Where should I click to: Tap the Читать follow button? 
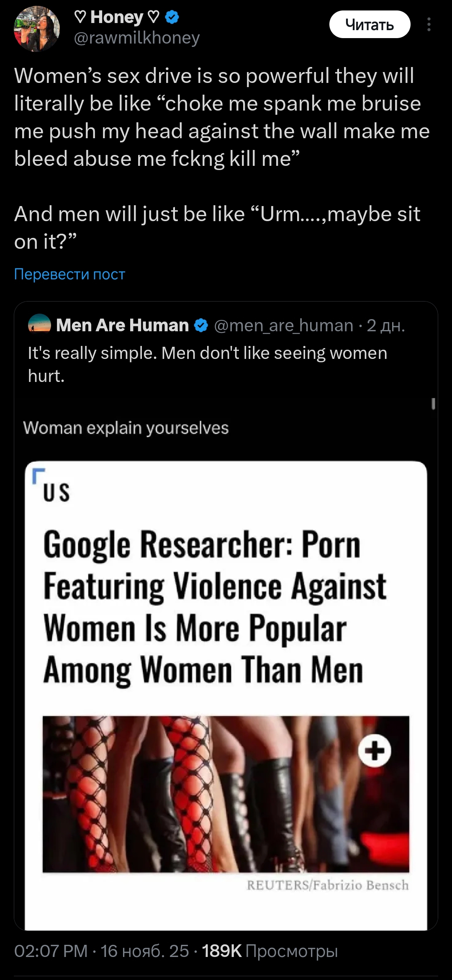(370, 25)
